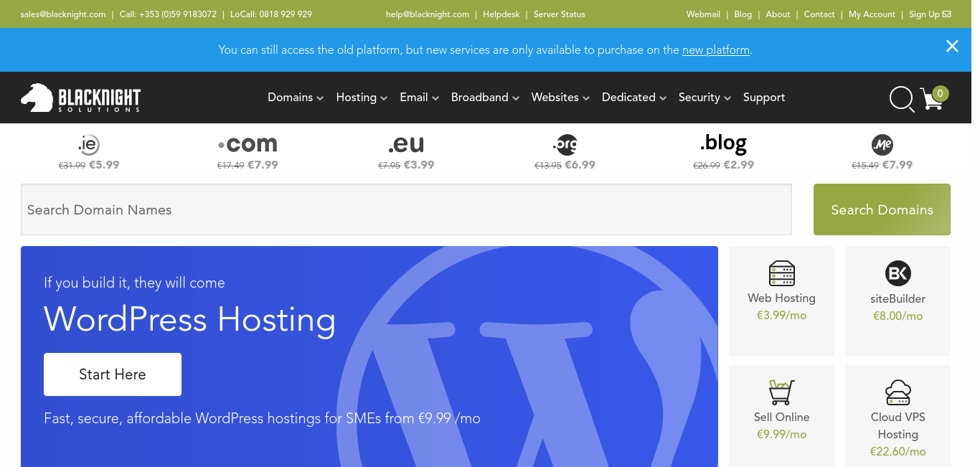Image resolution: width=980 pixels, height=467 pixels.
Task: Open My Account
Action: click(872, 14)
